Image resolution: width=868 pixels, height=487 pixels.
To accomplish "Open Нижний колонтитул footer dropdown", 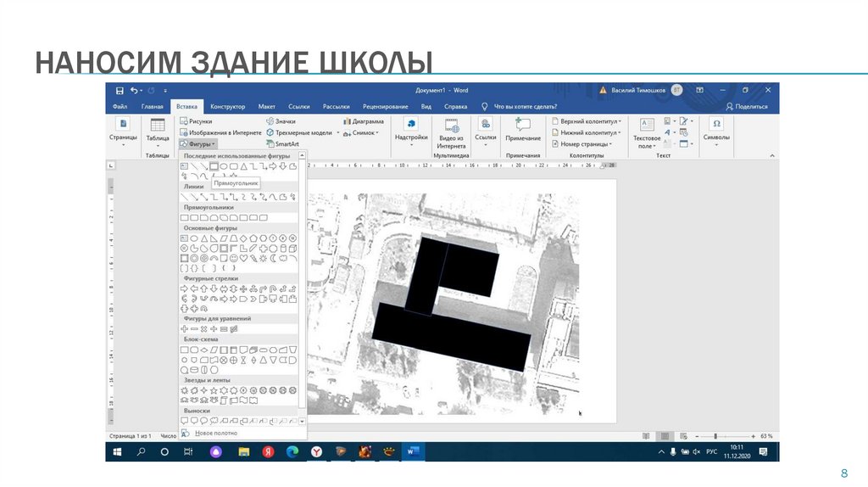I will (587, 132).
